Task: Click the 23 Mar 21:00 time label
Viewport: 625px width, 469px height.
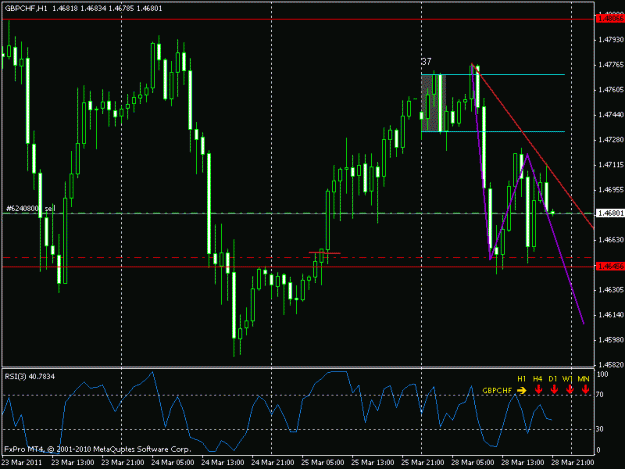Action: click(123, 463)
